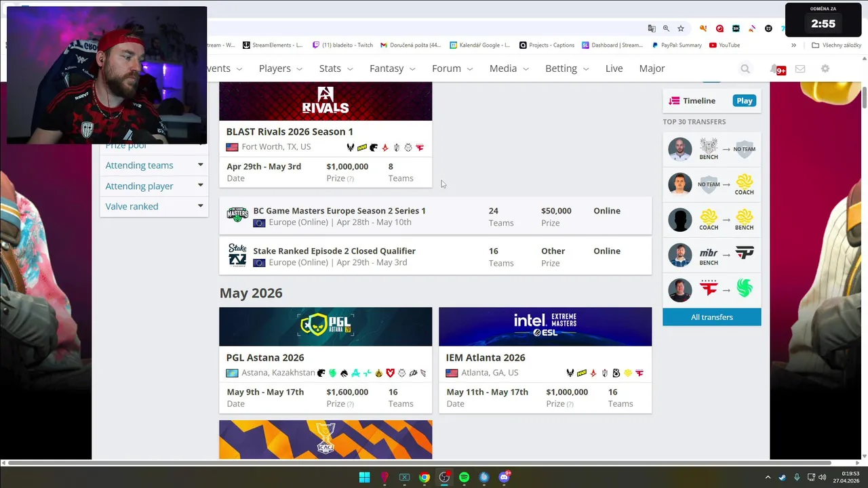868x488 pixels.
Task: Click the Play button next to Timeline
Action: pyautogui.click(x=744, y=100)
